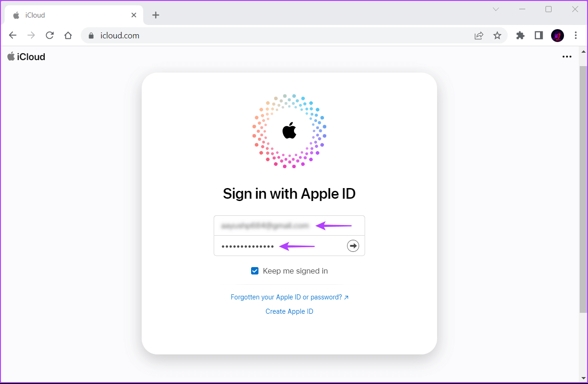Click the page vertical scrollbar

pyautogui.click(x=583, y=189)
